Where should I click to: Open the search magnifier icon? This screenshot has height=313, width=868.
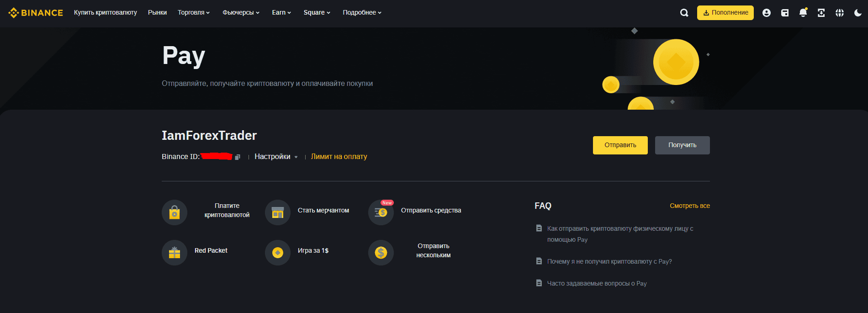[x=684, y=13]
